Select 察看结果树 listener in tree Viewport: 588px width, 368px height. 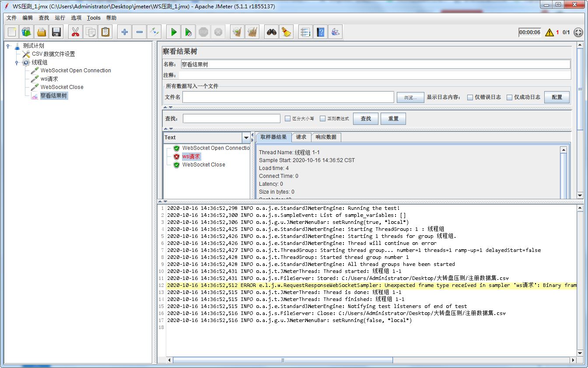54,96
